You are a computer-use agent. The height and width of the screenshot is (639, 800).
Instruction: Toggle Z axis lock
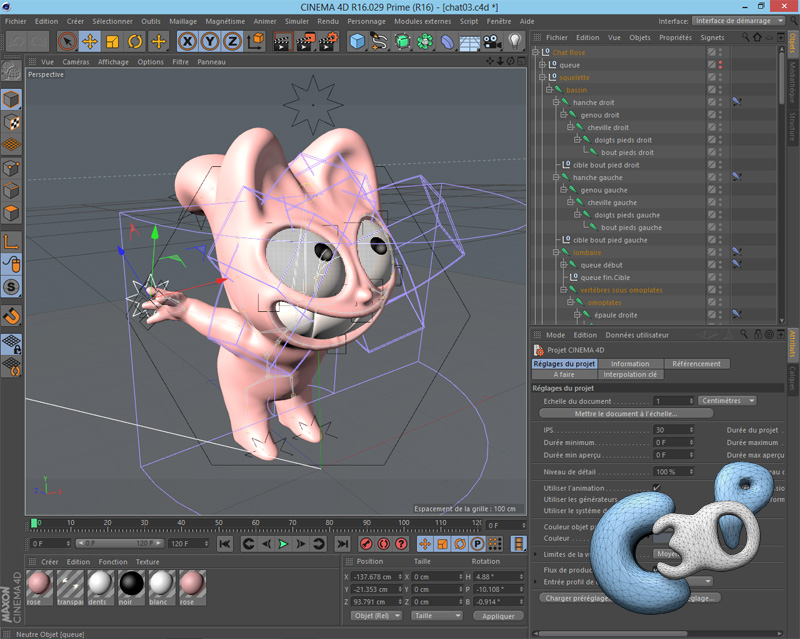(x=232, y=41)
